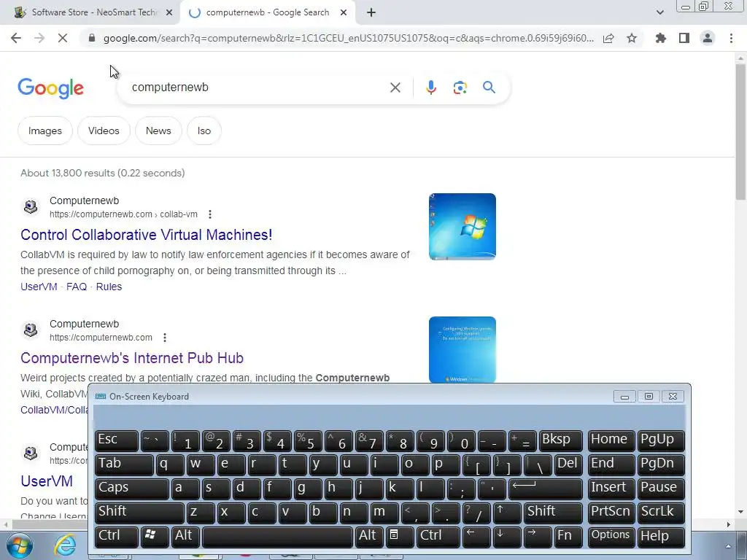Click the lock site information icon
747x560 pixels.
click(92, 38)
